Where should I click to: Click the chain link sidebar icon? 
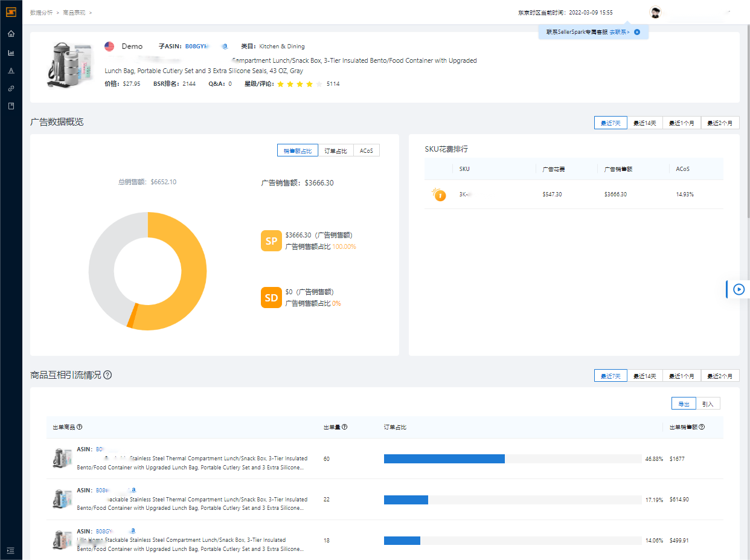point(11,88)
